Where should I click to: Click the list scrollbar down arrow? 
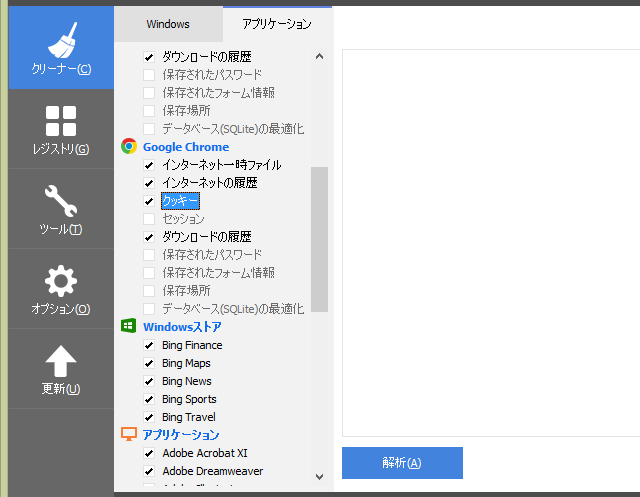pyautogui.click(x=320, y=476)
